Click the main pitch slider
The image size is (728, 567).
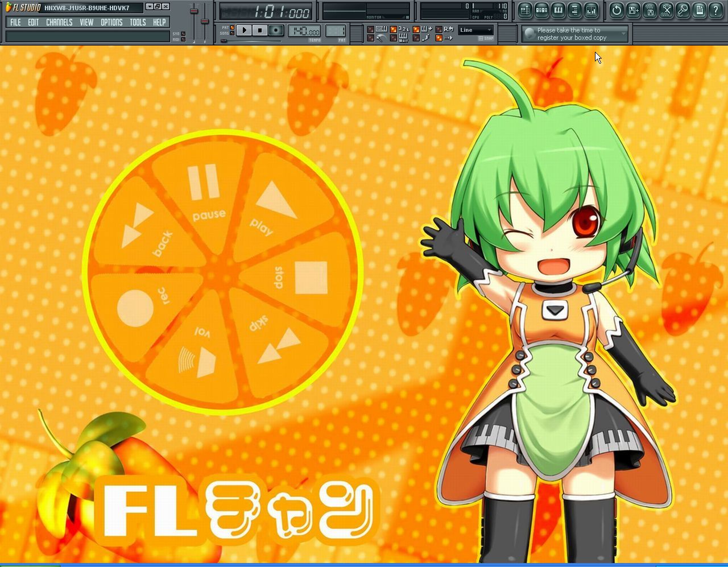(205, 22)
